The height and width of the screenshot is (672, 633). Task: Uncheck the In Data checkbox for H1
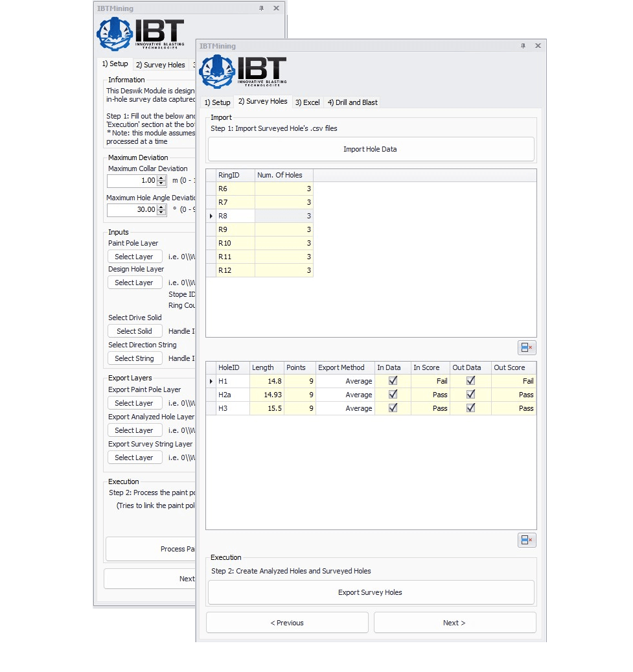393,381
